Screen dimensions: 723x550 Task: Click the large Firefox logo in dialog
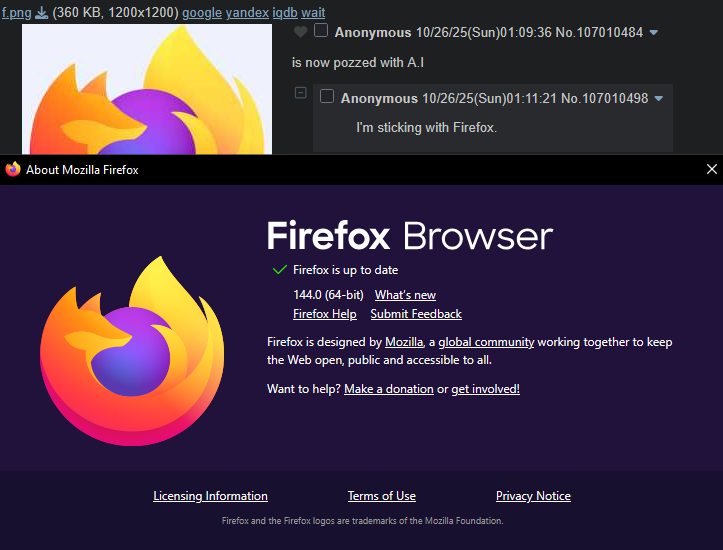pos(132,351)
